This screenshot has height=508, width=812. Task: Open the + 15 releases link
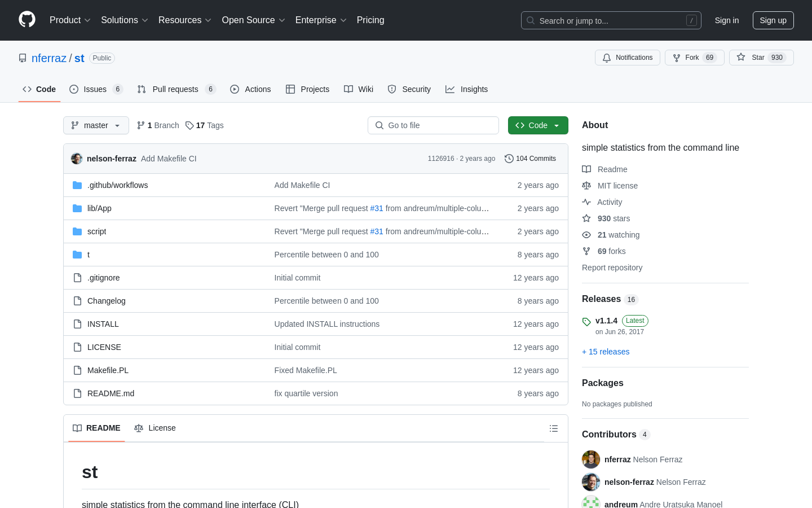point(606,352)
